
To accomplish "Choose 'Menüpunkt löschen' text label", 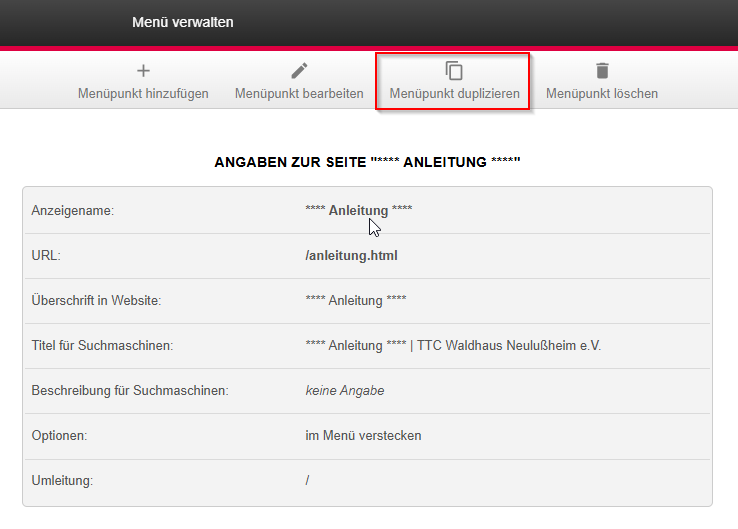I will click(602, 94).
